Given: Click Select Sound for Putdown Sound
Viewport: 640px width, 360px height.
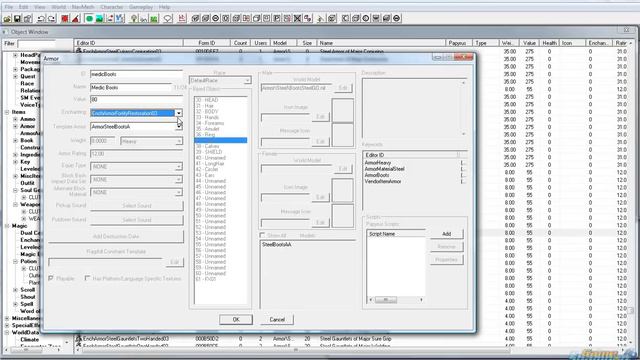Looking at the screenshot, I should tap(136, 220).
